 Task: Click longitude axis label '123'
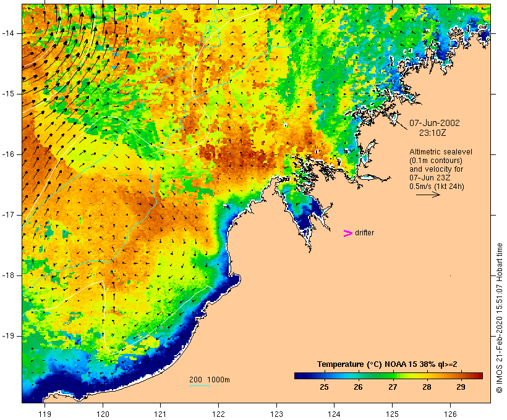pyautogui.click(x=276, y=414)
